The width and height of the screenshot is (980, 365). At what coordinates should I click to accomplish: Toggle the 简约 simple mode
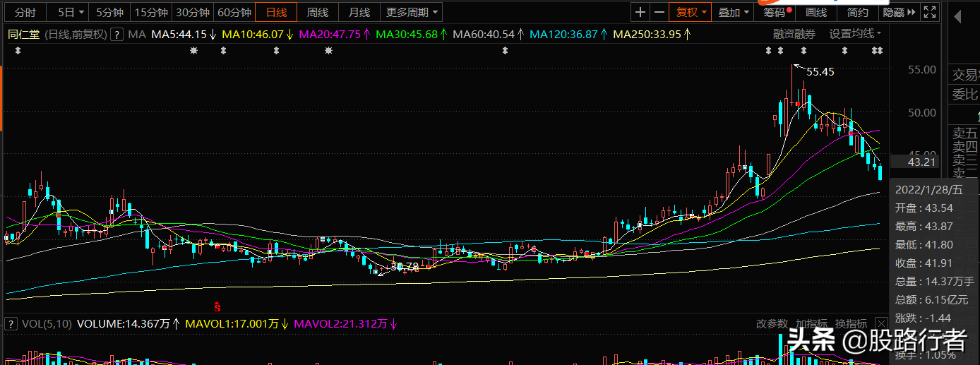858,12
